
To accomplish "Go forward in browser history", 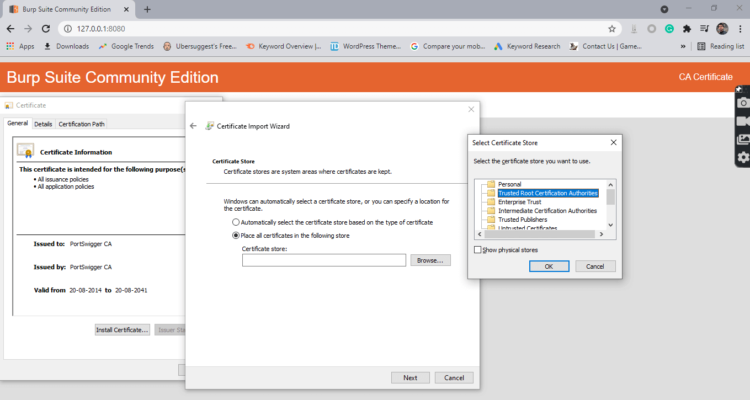I will tap(28, 29).
